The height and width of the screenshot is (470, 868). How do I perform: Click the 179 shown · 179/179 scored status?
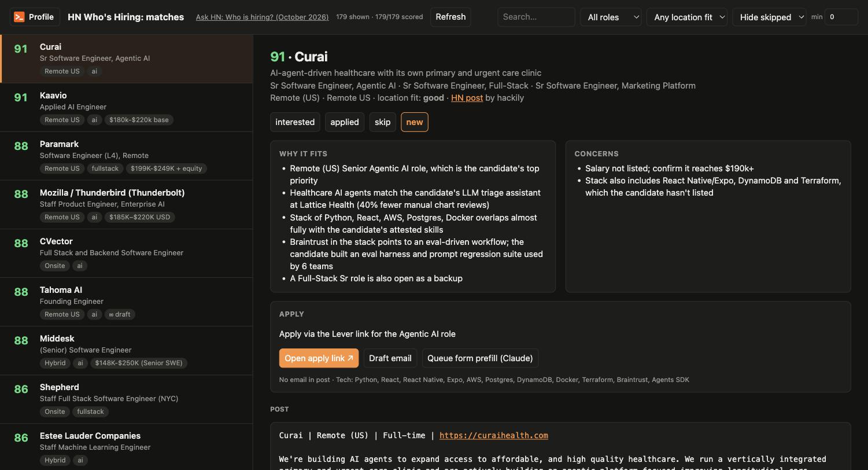pos(379,17)
